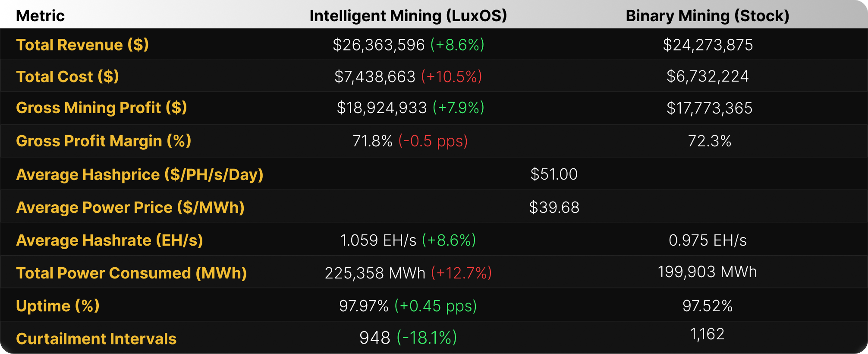
Task: Select the Gross Profit Margin (%) label
Action: click(104, 141)
